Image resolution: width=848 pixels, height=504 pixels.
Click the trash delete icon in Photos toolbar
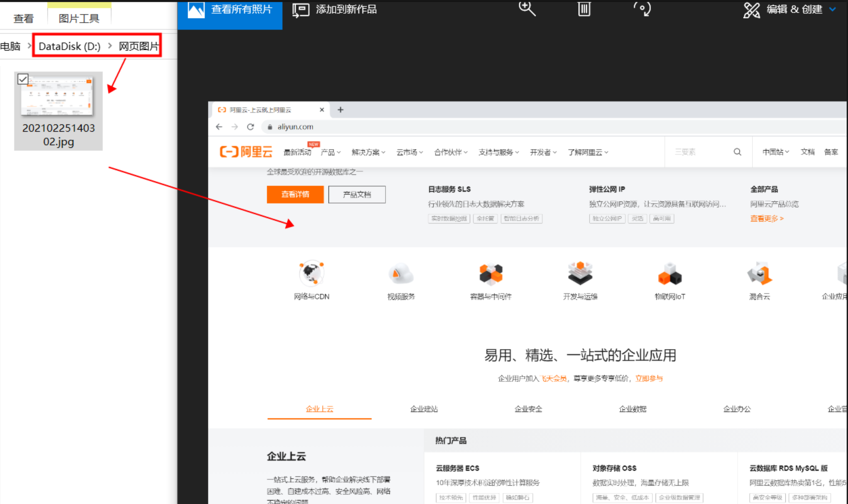tap(584, 7)
